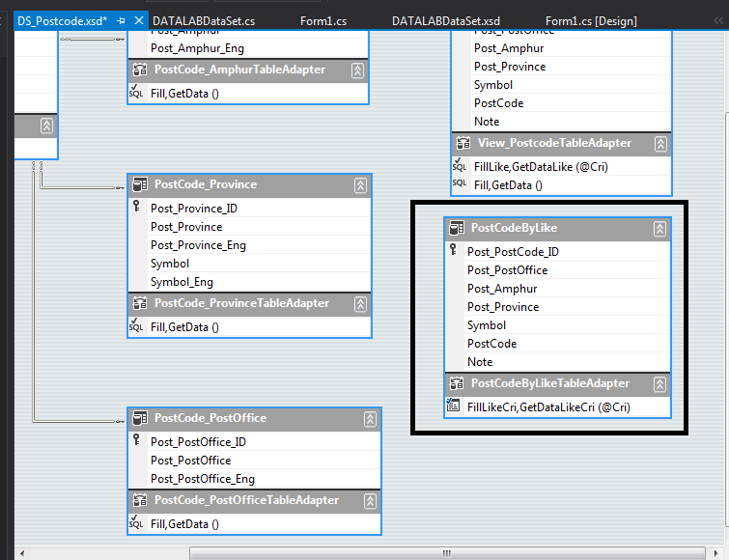Click the pin icon on DS_Postcode.xsd tab

pos(121,21)
